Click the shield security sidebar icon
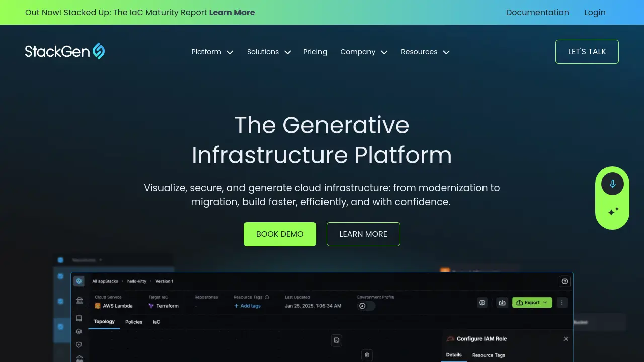 pyautogui.click(x=79, y=345)
